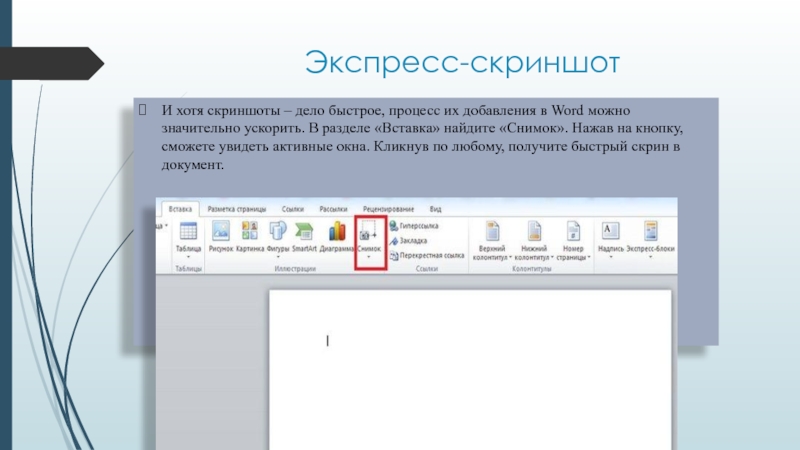The height and width of the screenshot is (450, 800).
Task: Open the Рецензирование tab
Action: 388,209
